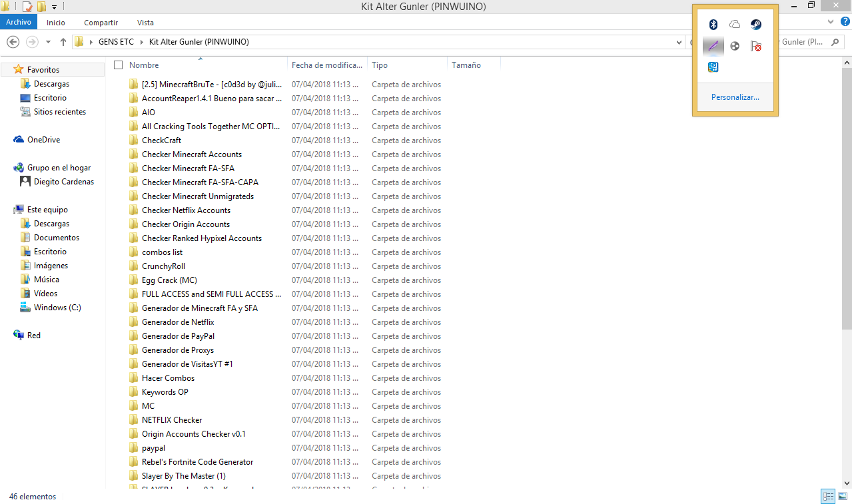852x504 pixels.
Task: Switch to large icons view layout
Action: (843, 496)
